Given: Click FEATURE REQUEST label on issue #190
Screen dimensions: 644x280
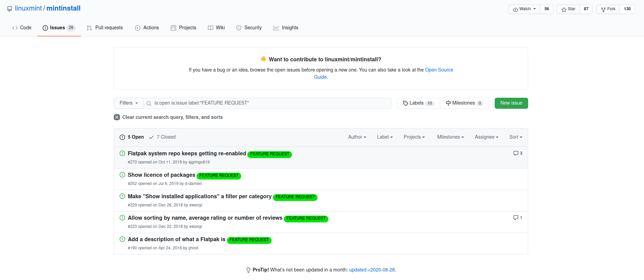Looking at the screenshot, I should [249, 240].
